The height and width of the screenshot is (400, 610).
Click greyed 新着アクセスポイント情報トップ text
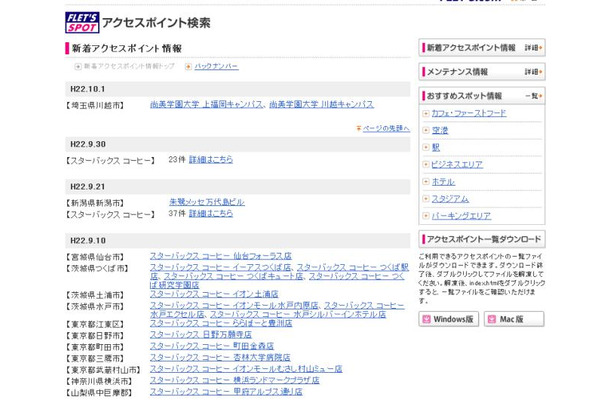129,67
